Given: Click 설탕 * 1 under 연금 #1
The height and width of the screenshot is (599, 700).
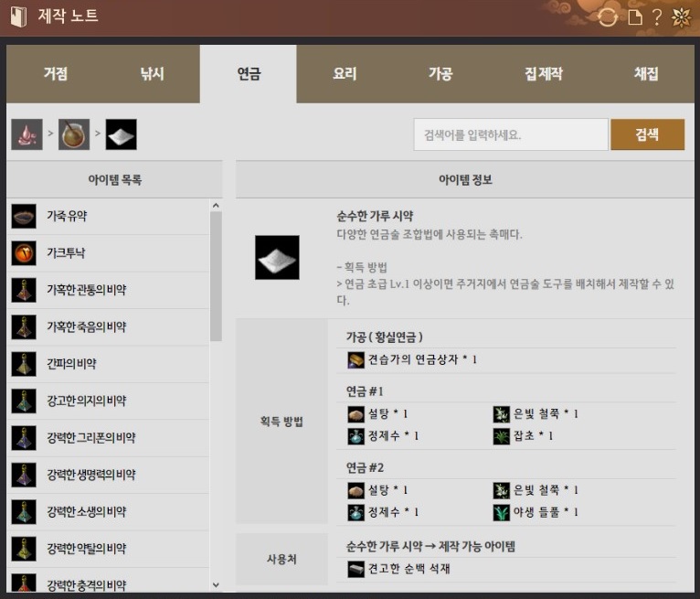Looking at the screenshot, I should [387, 414].
